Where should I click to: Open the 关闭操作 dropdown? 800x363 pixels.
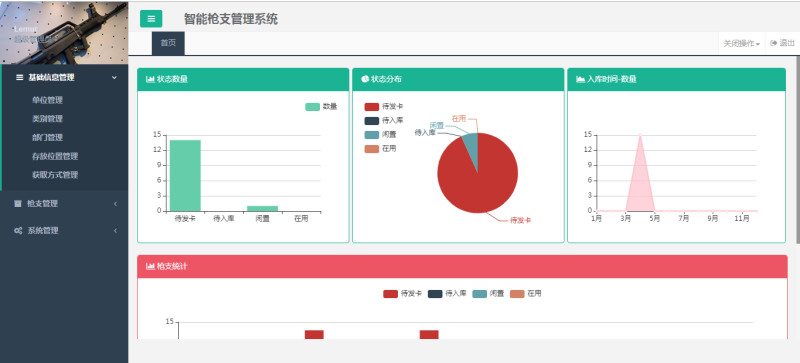(x=742, y=44)
